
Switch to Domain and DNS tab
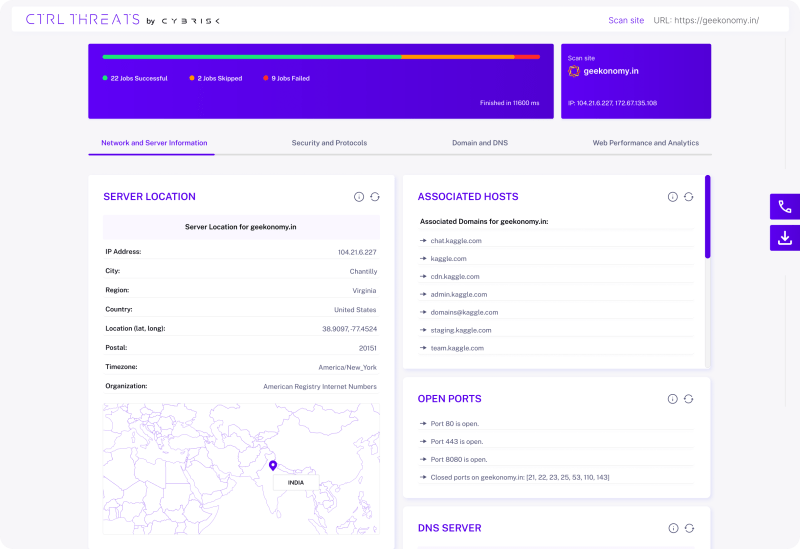pos(480,143)
